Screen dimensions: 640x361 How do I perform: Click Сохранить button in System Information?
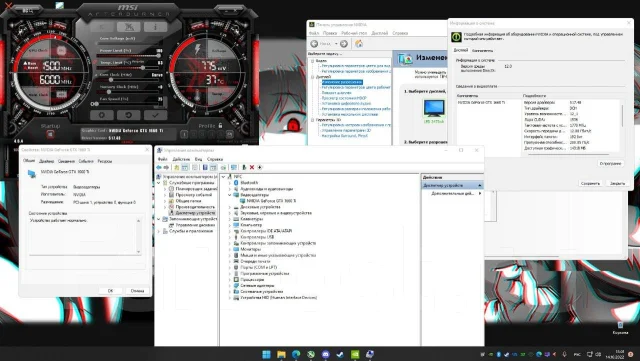(x=590, y=183)
